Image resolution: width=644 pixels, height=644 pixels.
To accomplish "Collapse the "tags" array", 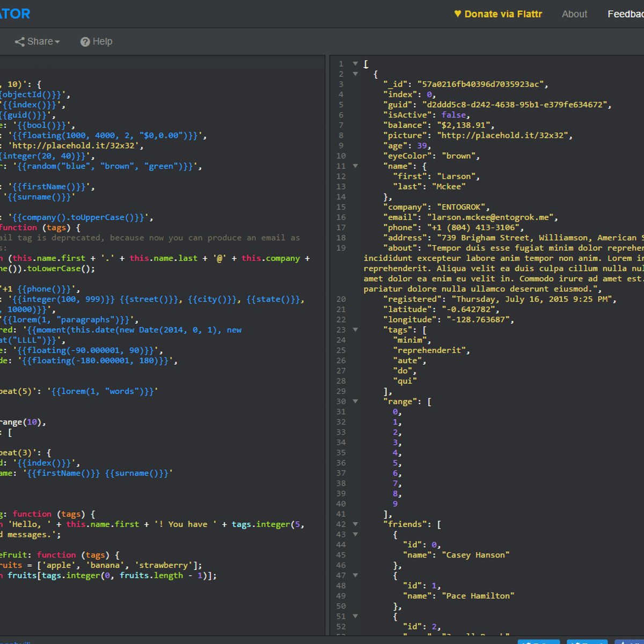I will [355, 330].
